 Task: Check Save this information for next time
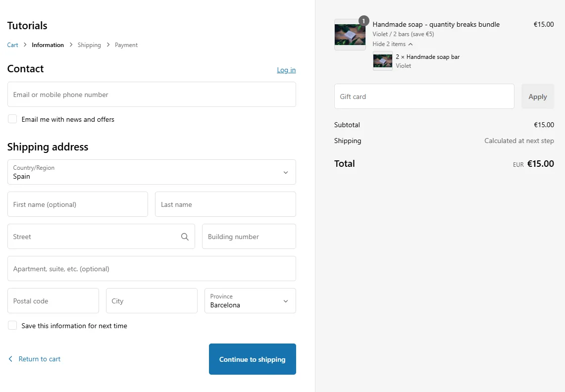(x=12, y=326)
